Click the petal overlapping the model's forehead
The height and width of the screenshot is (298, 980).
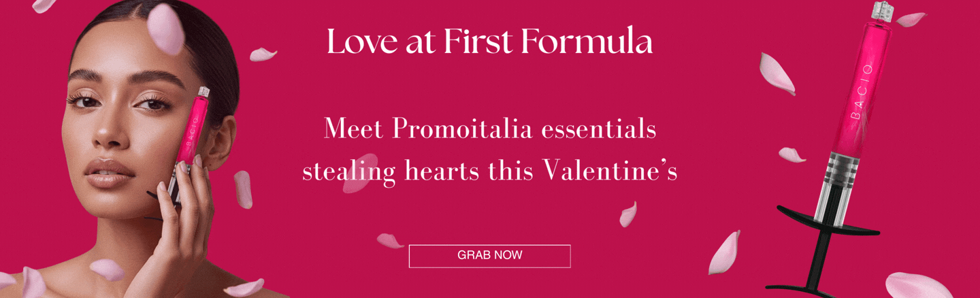pos(165,27)
